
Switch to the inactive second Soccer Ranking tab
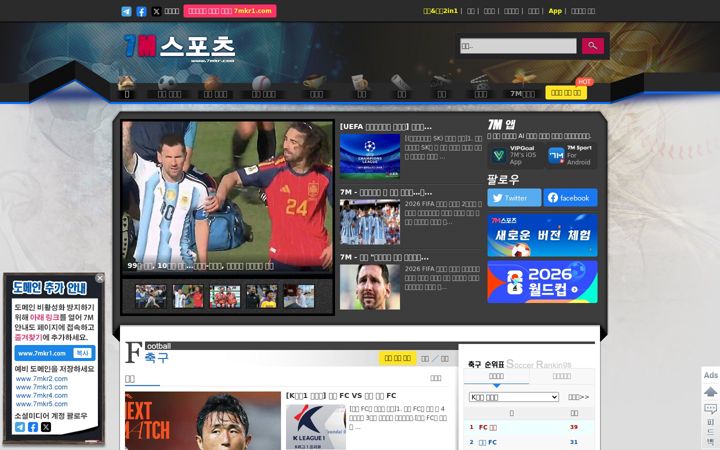[x=562, y=376]
